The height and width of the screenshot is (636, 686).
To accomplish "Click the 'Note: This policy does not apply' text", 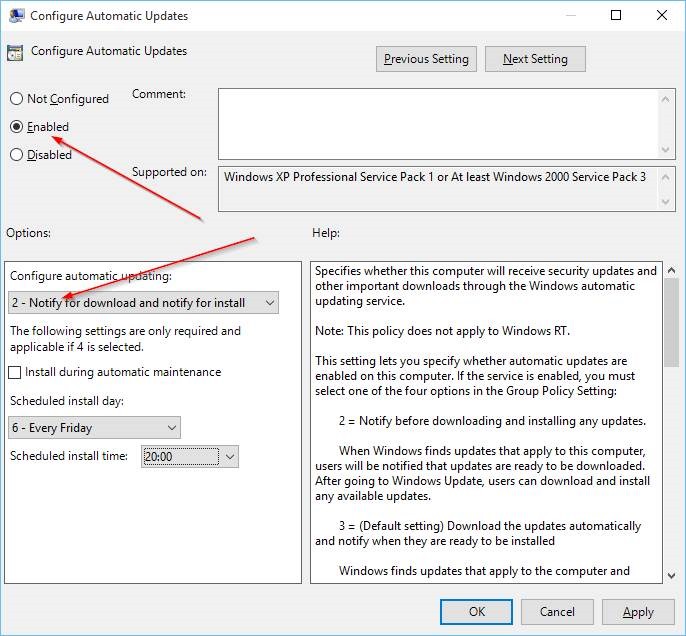I will tap(442, 331).
